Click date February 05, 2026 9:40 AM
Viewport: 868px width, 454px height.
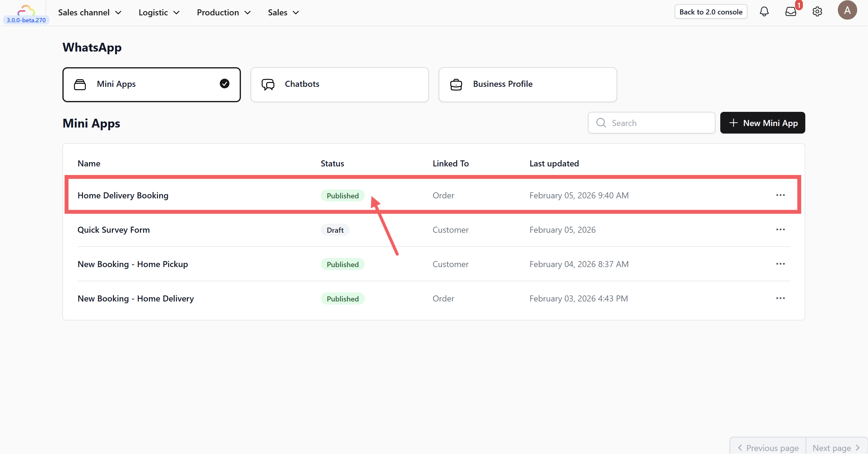tap(579, 196)
